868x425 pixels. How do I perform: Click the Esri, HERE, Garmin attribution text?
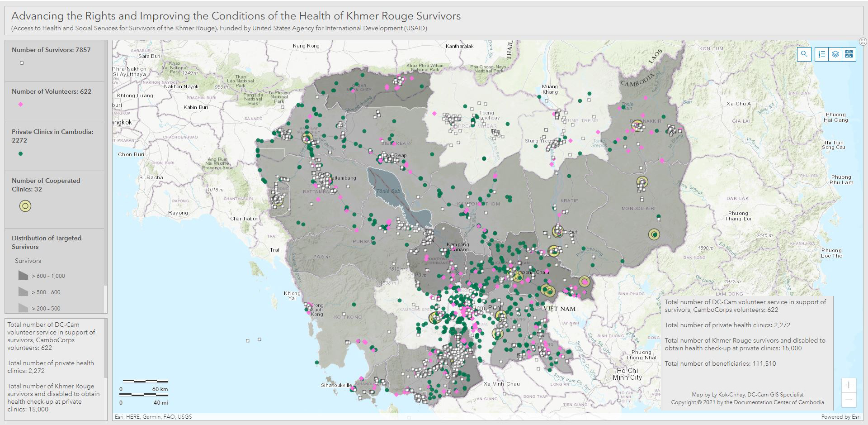point(153,417)
